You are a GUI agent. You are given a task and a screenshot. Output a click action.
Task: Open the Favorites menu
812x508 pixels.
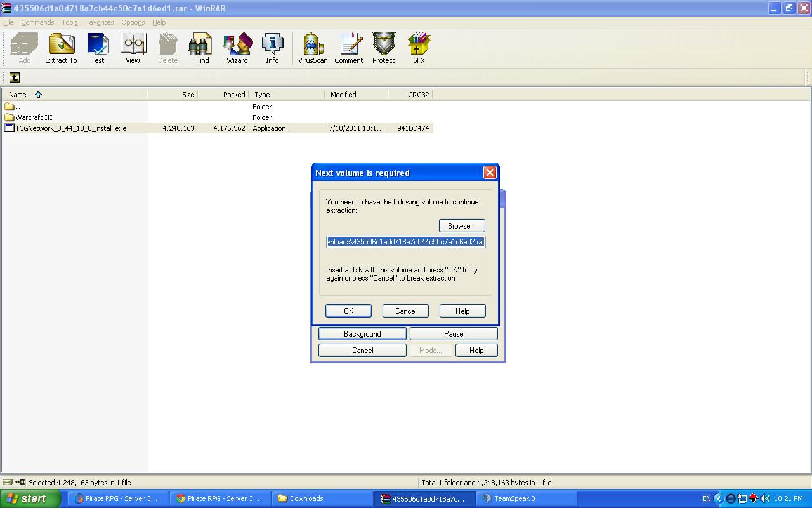[100, 22]
